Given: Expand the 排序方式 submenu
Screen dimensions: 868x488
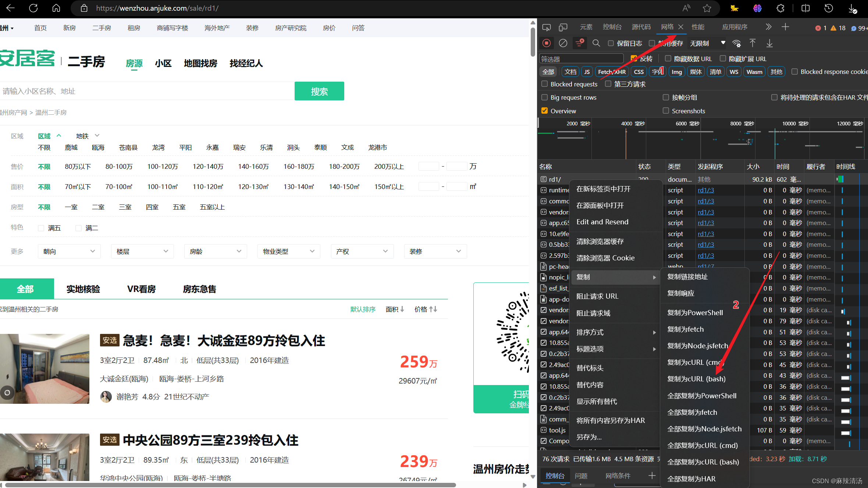Looking at the screenshot, I should pyautogui.click(x=615, y=332).
